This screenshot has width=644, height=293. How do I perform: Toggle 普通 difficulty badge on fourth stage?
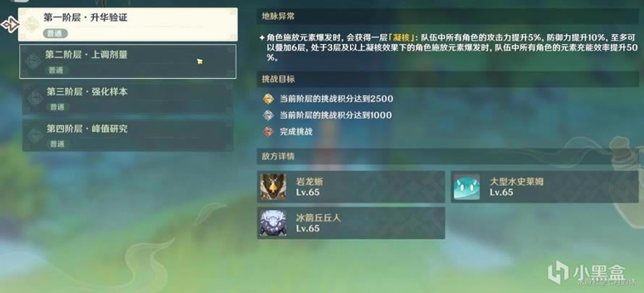(57, 144)
